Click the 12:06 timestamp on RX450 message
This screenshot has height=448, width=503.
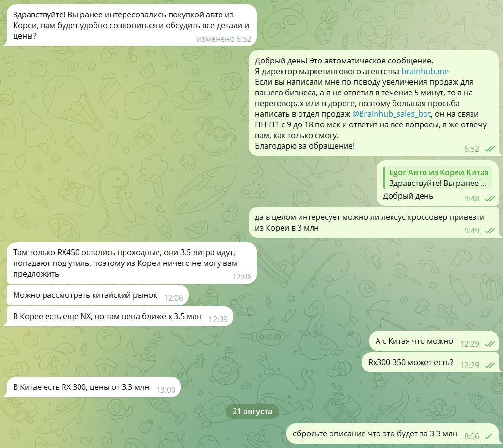pyautogui.click(x=242, y=277)
